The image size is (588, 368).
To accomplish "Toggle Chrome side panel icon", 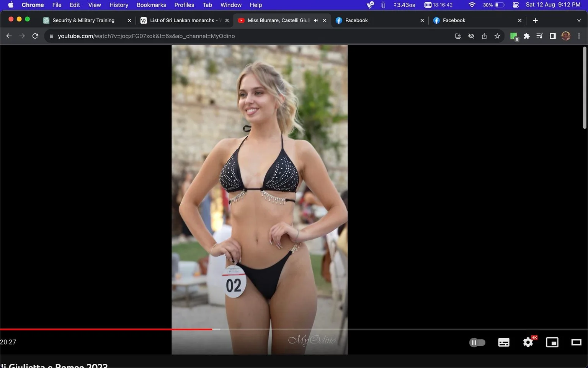I will coord(552,36).
